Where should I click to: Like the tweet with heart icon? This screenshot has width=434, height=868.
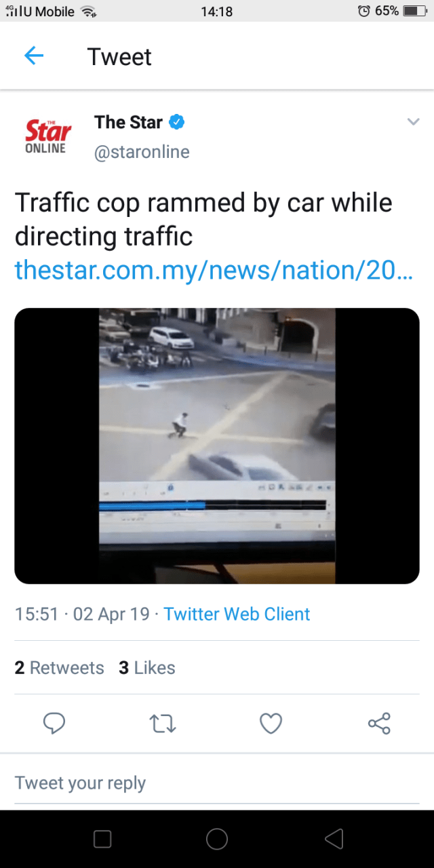tap(271, 724)
